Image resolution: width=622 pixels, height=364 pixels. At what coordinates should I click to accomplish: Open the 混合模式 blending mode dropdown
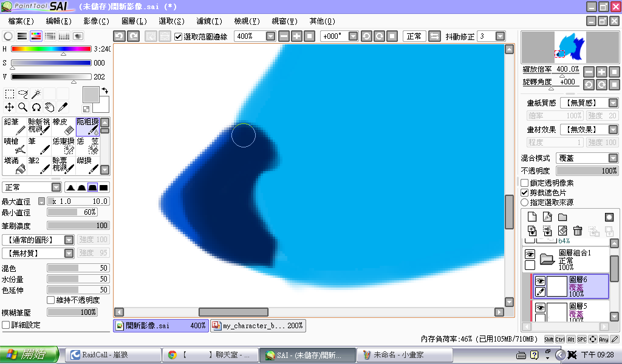pyautogui.click(x=613, y=158)
